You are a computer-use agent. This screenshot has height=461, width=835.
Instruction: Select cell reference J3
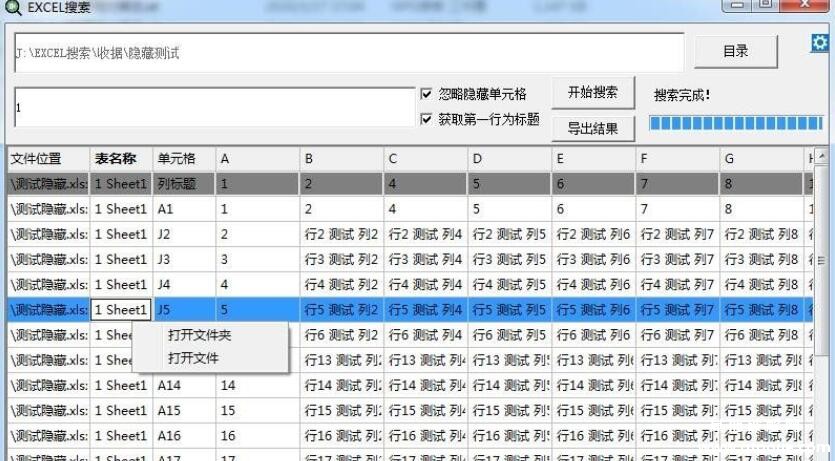[184, 259]
